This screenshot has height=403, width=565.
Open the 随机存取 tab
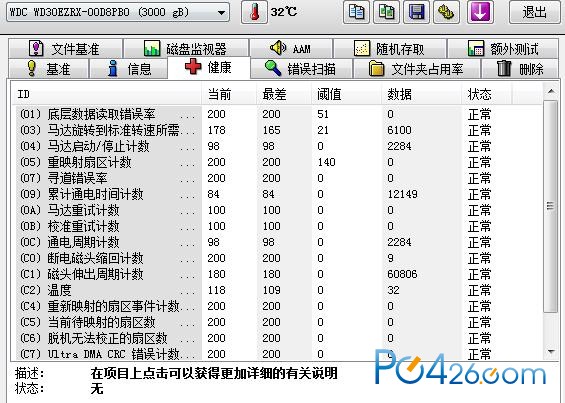coord(390,49)
